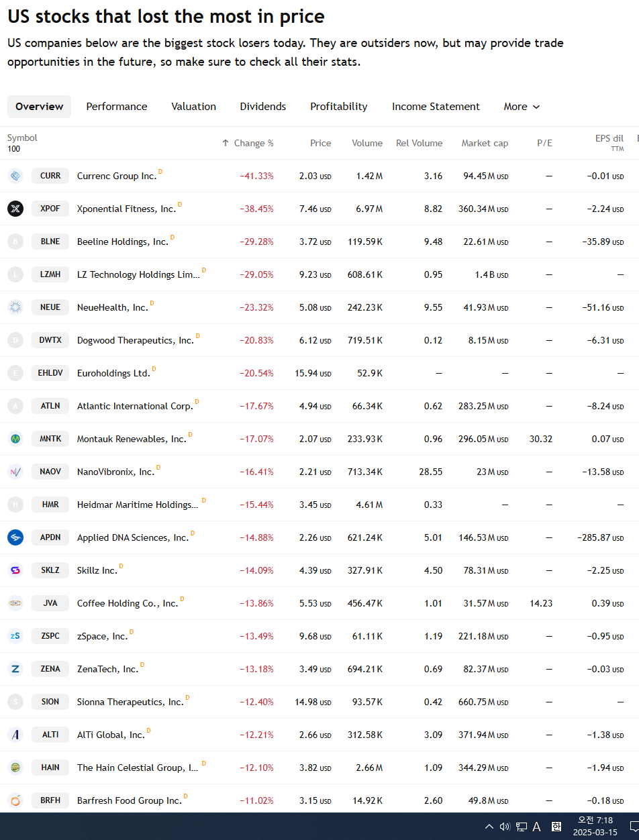Click Heidmar Maritime Holdings company name
The image size is (639, 840).
(x=138, y=505)
